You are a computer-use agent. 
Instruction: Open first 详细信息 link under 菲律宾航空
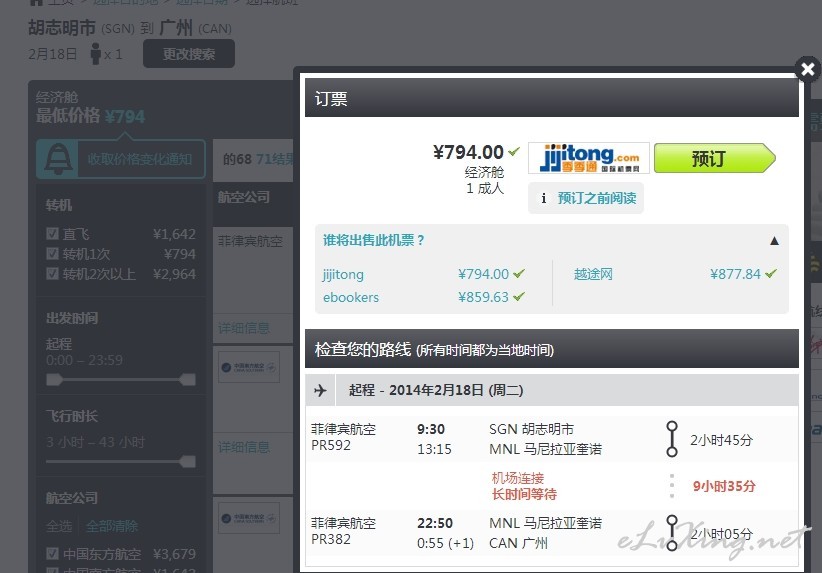244,329
